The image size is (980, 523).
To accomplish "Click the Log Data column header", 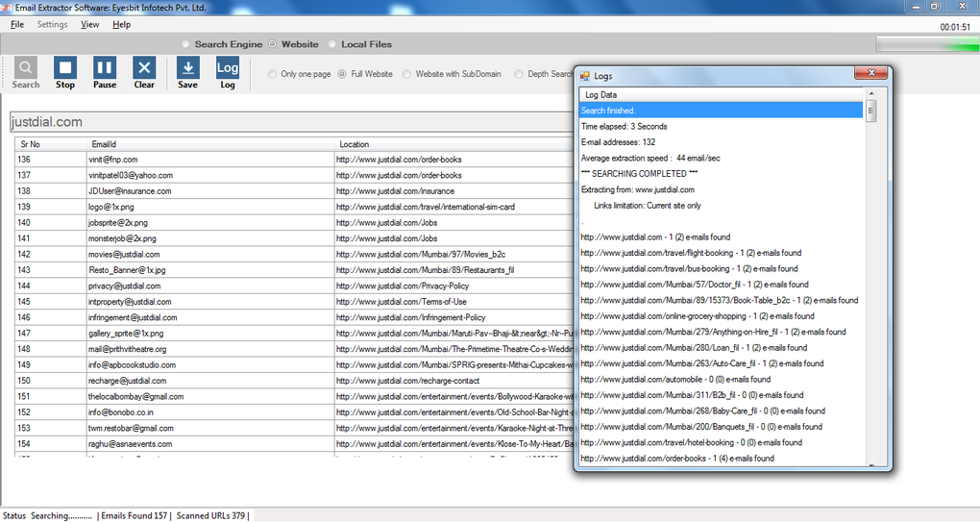I will (x=722, y=94).
